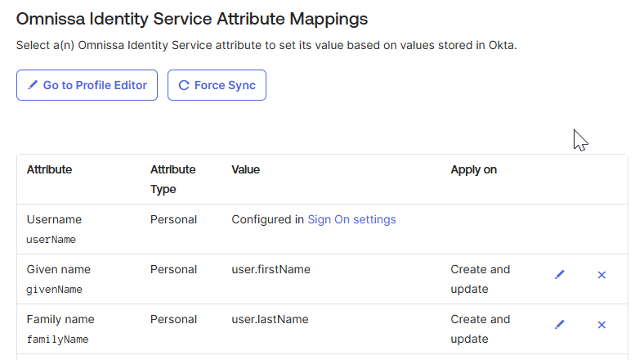
Task: Select Create and update for Family name
Action: tap(480, 329)
